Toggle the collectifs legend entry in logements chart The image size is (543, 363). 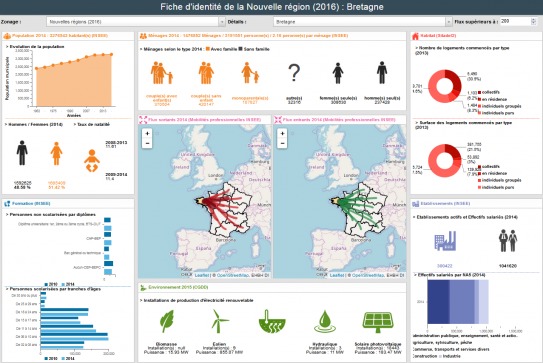pos(489,92)
